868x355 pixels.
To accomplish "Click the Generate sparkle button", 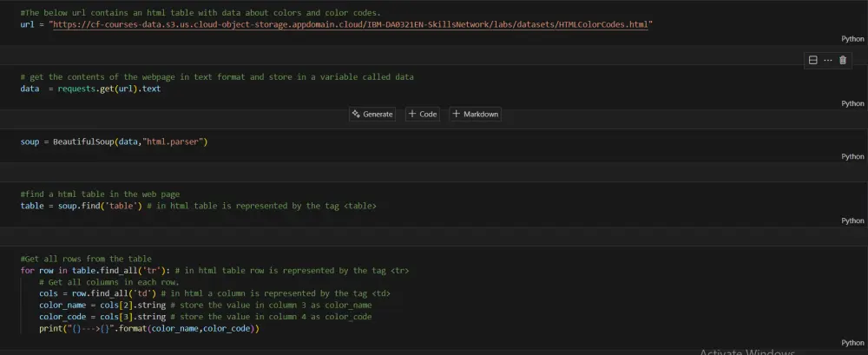I will (373, 114).
